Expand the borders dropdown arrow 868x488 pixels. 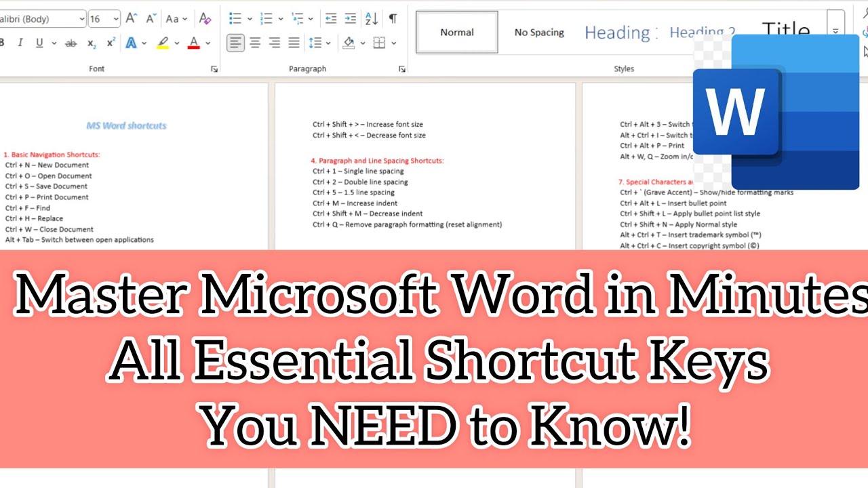pos(393,43)
